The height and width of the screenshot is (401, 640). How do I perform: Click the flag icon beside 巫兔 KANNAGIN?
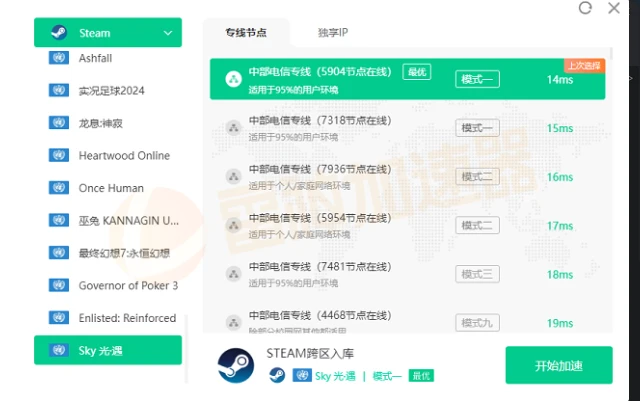coord(59,220)
